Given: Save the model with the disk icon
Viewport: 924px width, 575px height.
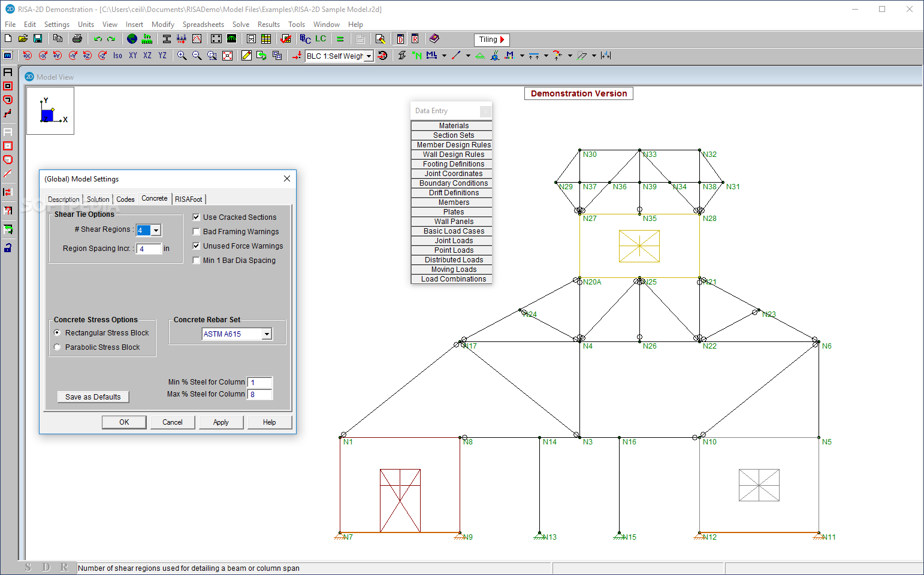Looking at the screenshot, I should point(38,39).
